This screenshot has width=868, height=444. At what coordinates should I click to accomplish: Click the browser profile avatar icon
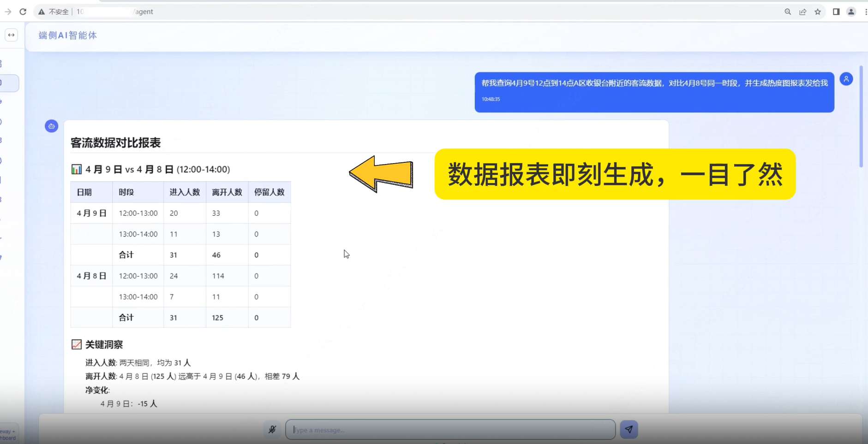[851, 12]
